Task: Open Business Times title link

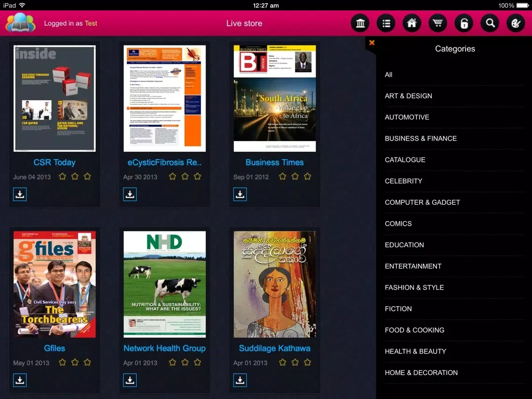Action: point(274,163)
